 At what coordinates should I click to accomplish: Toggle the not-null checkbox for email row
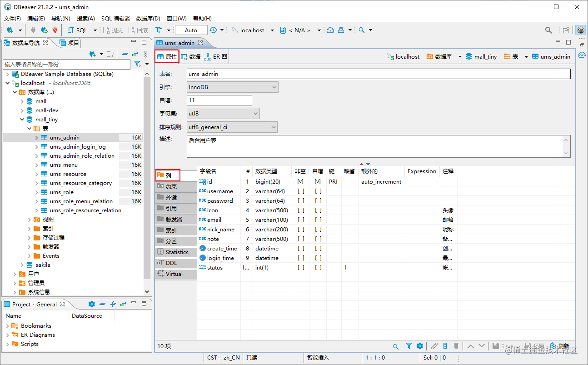301,220
